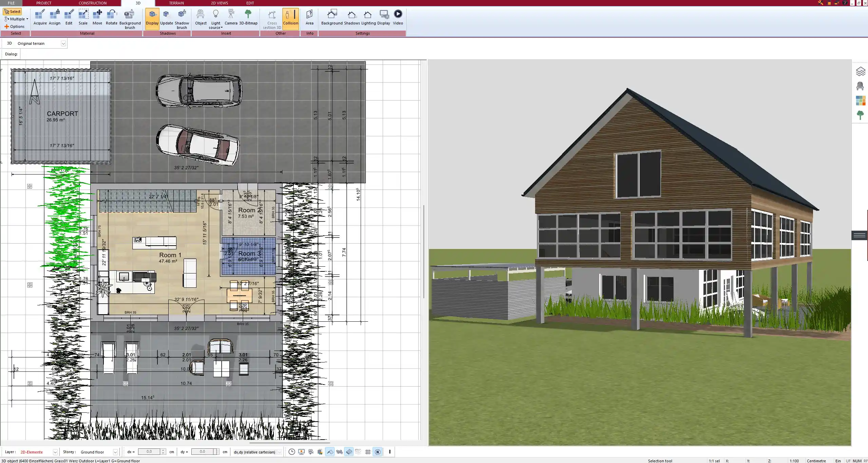This screenshot has width=868, height=463.
Task: Toggle the Display shadows button
Action: pos(152,19)
